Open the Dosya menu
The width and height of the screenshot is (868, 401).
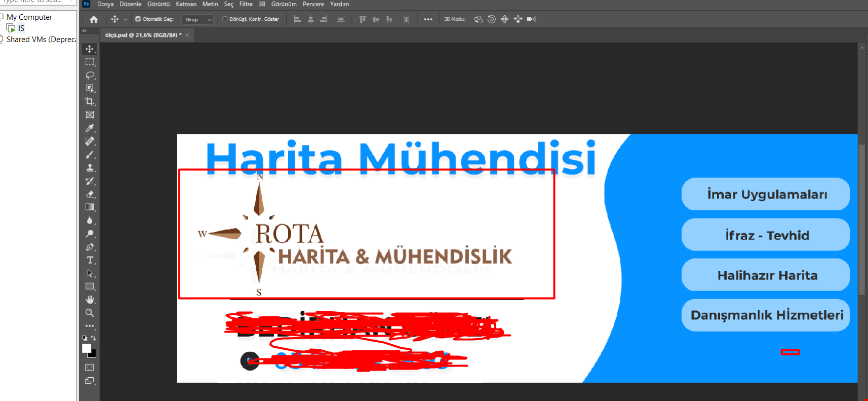pyautogui.click(x=105, y=4)
